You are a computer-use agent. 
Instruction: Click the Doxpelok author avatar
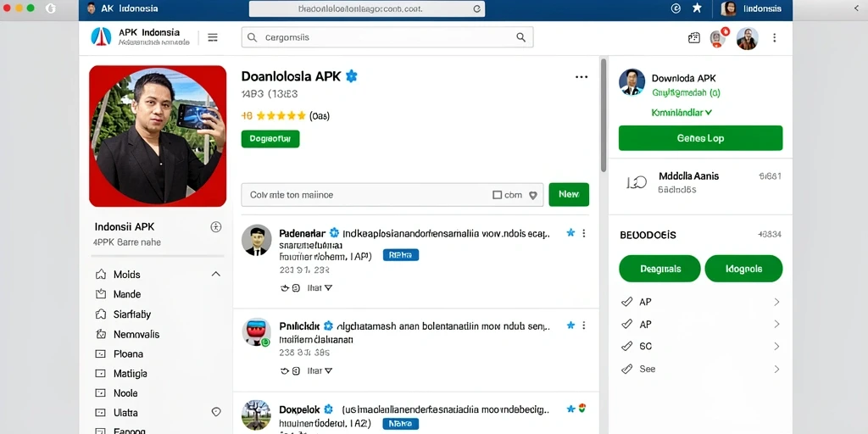click(x=257, y=415)
